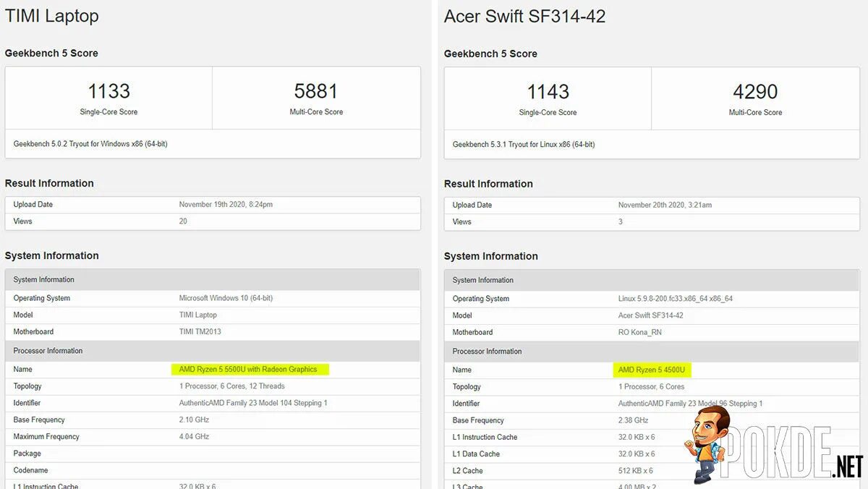
Task: Click 'Acer Swift SF314-42' value in the Model row
Action: [651, 315]
